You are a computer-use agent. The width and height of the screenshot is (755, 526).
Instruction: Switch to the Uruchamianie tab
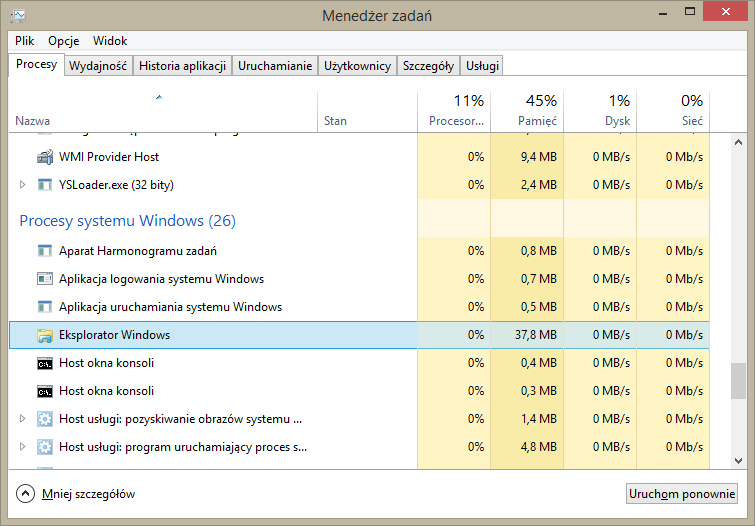click(275, 66)
